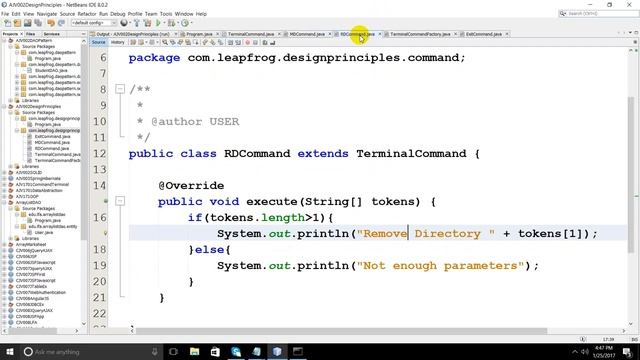Image resolution: width=640 pixels, height=360 pixels.
Task: Open the Debug Project dropdown arrow
Action: 178,23
